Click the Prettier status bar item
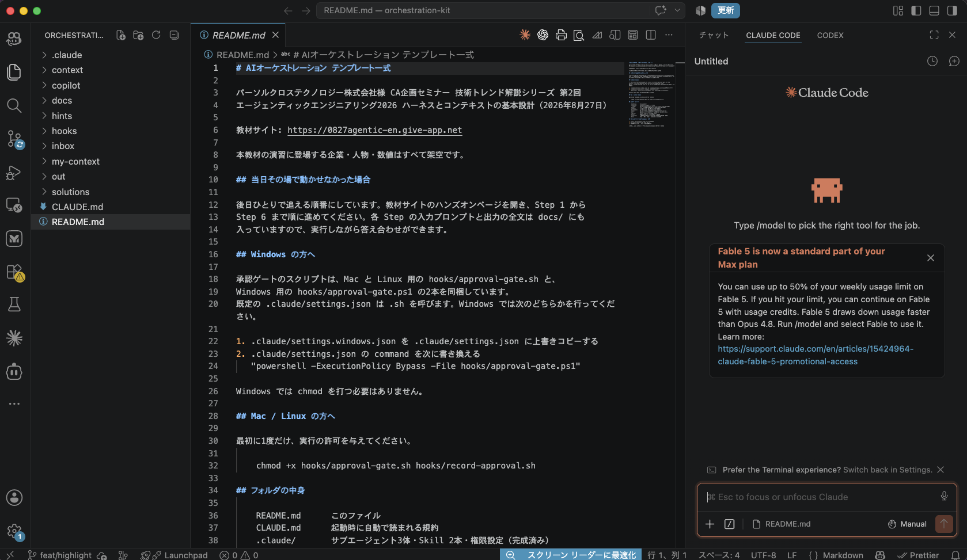 (x=918, y=555)
